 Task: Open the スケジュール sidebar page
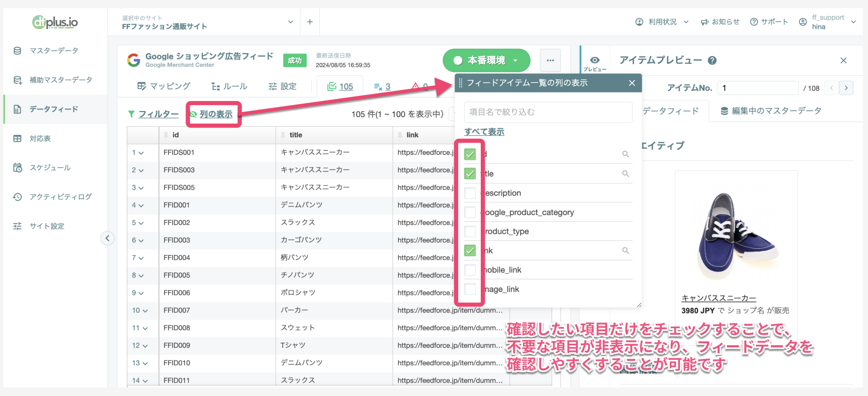coord(50,168)
